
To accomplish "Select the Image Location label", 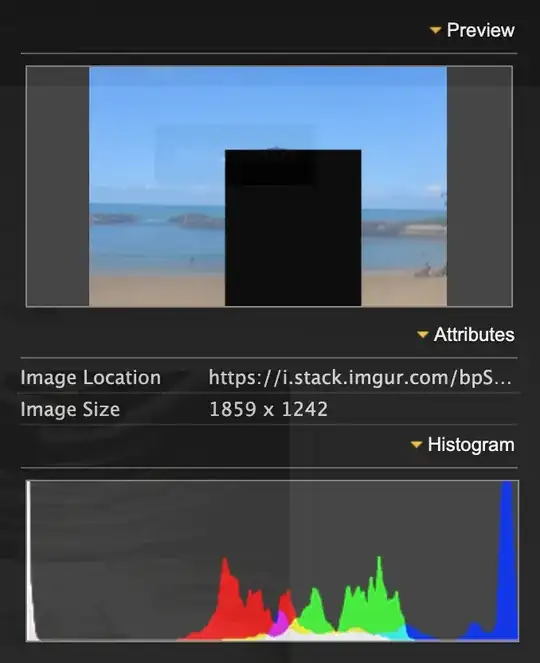I will pyautogui.click(x=90, y=378).
